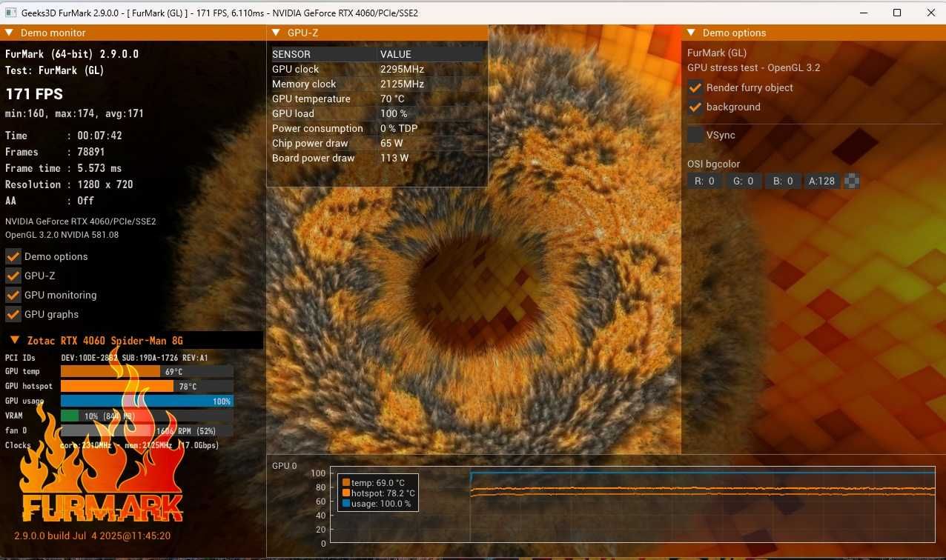Screen dimensions: 946x560
Task: Uncheck the Demo options checkbox
Action: [13, 256]
